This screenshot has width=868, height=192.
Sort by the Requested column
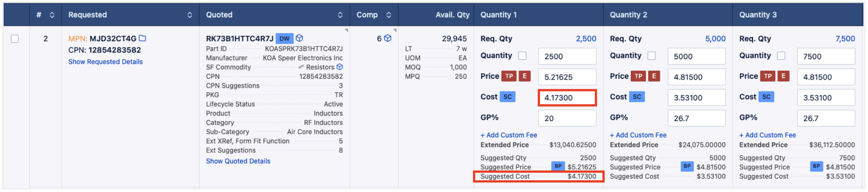(x=190, y=15)
